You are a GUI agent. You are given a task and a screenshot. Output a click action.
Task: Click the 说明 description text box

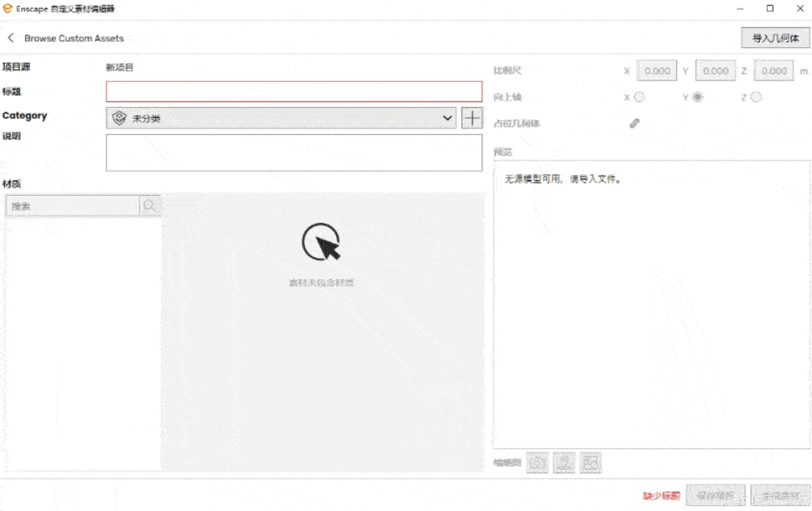pos(294,153)
